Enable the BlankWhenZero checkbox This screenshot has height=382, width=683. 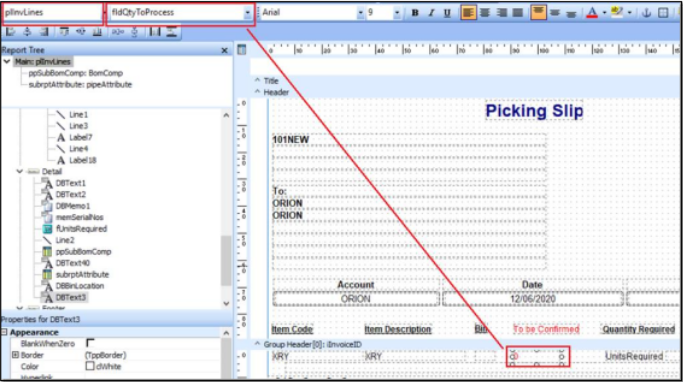90,343
